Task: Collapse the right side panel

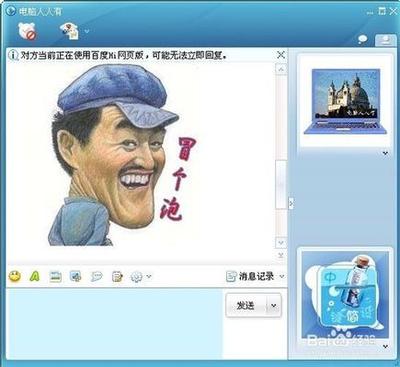Action: (291, 203)
